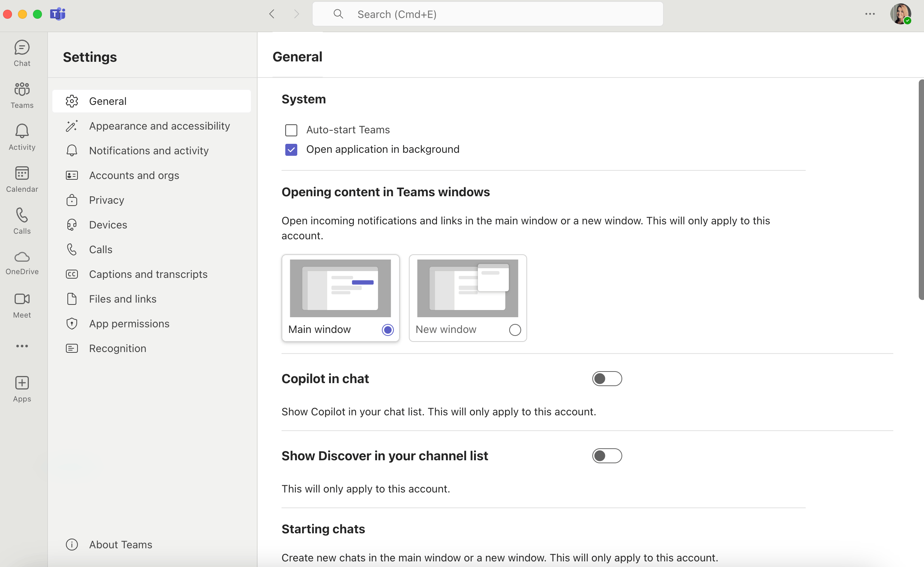
Task: Open the Calendar icon in the rail
Action: (22, 179)
